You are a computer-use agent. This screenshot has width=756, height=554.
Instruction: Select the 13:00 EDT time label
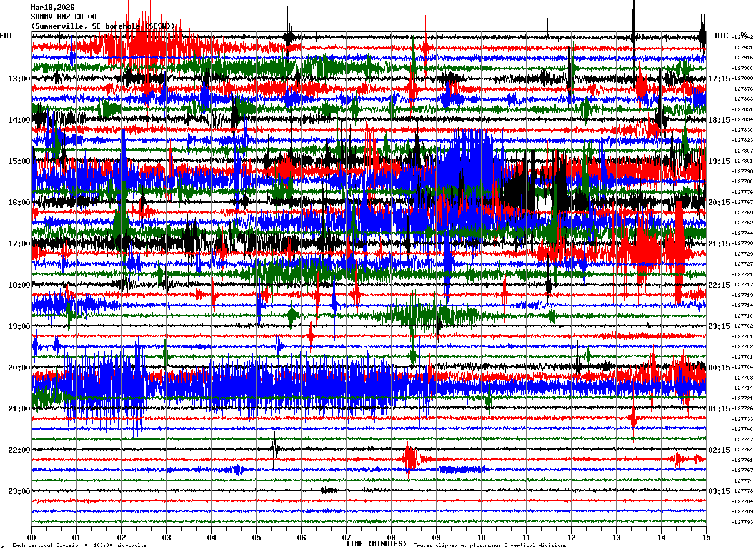tap(19, 79)
